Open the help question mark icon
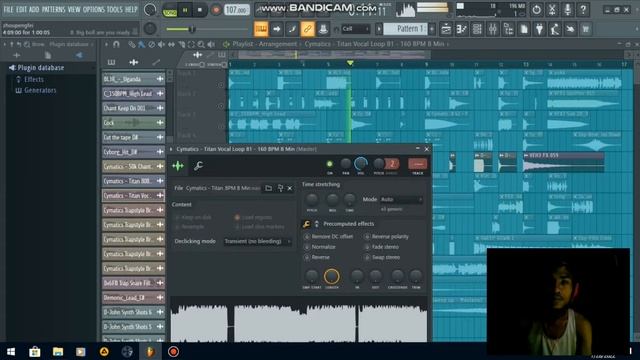 point(583,9)
